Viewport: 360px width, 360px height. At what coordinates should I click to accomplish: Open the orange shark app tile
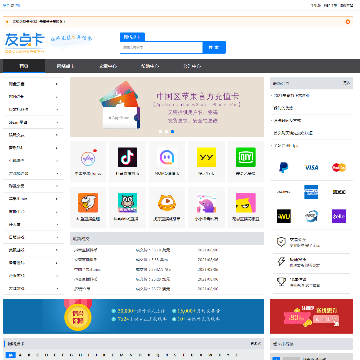[x=88, y=207]
